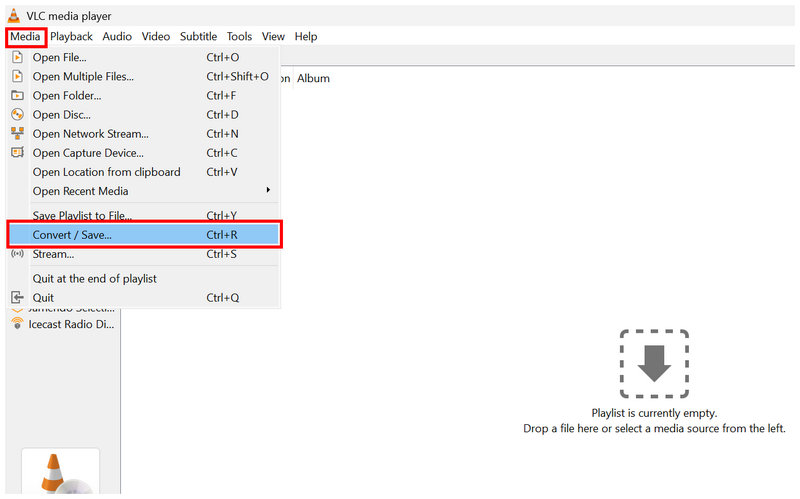The image size is (800, 499).
Task: Click the Stream broadcast icon
Action: click(x=17, y=254)
